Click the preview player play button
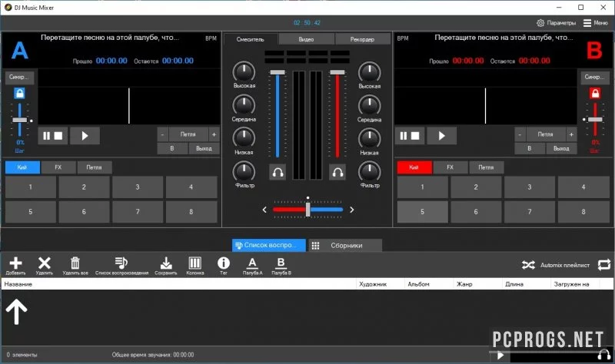615x364 pixels. coord(500,356)
